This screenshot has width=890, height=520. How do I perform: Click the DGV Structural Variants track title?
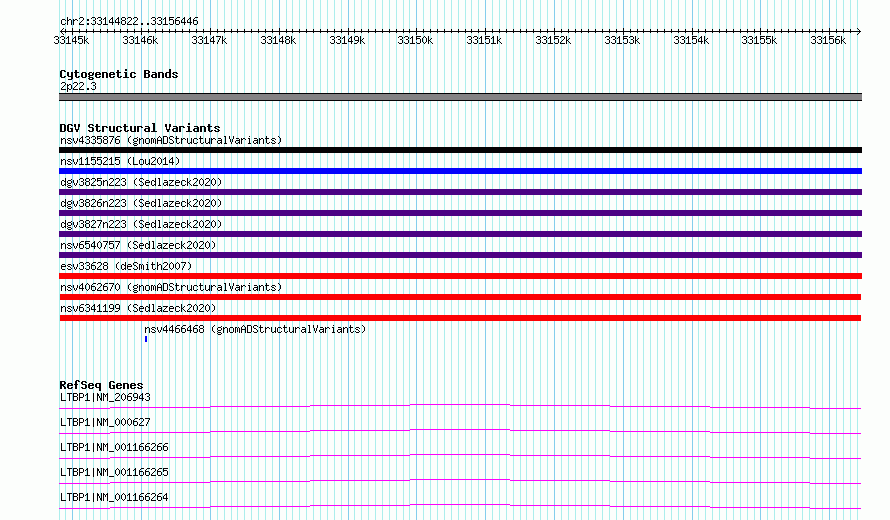140,128
